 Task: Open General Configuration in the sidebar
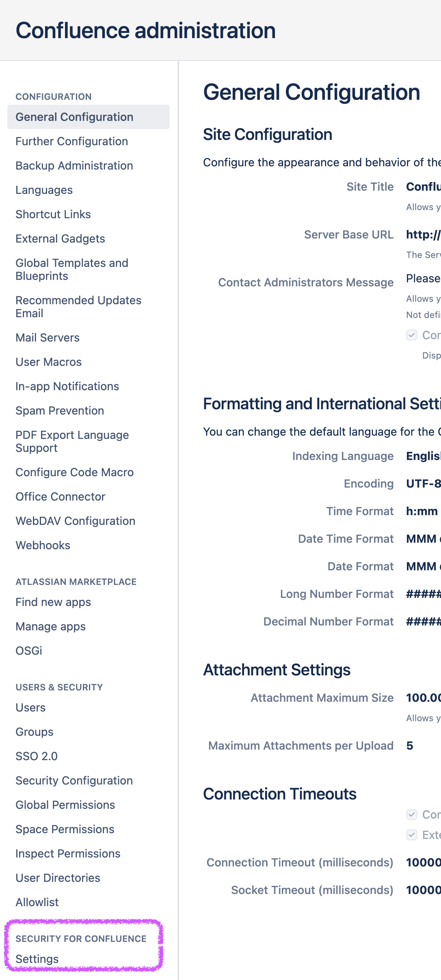[74, 117]
